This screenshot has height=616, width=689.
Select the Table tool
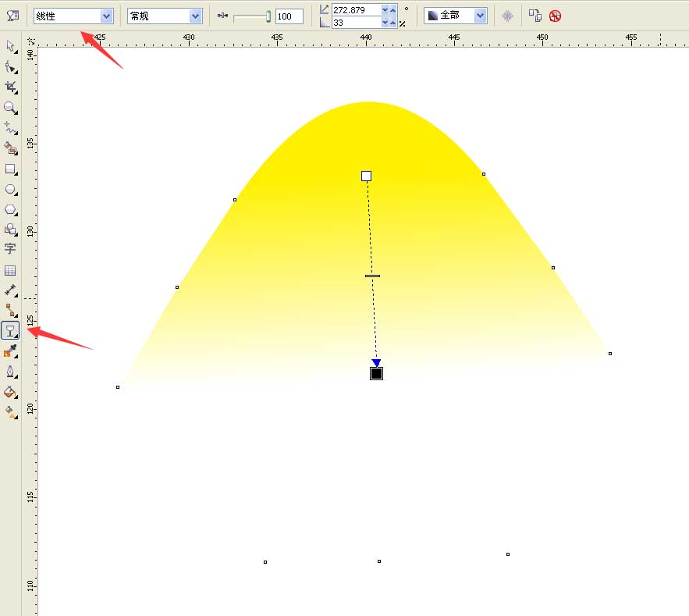[x=11, y=270]
